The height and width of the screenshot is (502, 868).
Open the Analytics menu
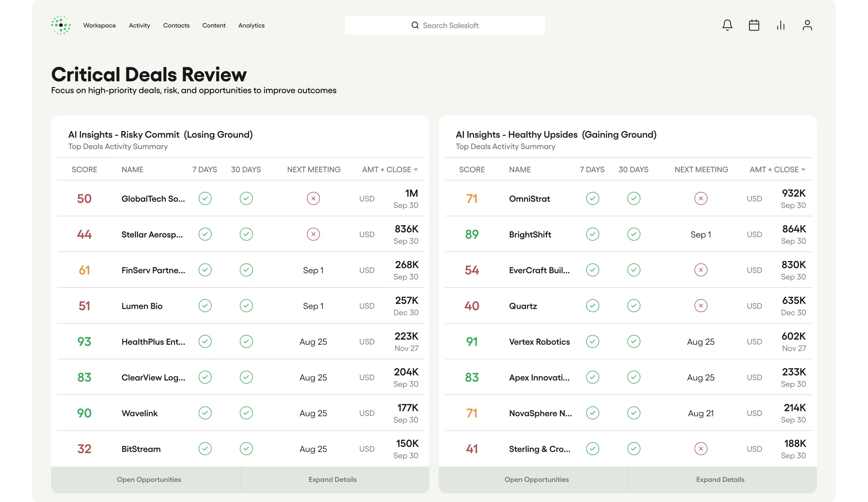(x=251, y=26)
